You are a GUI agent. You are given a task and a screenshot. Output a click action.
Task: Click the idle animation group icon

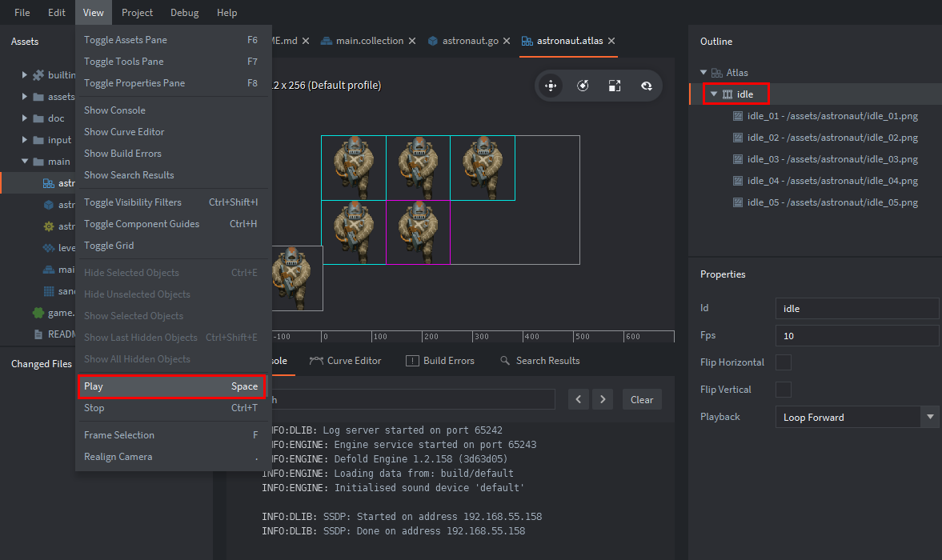coord(728,94)
